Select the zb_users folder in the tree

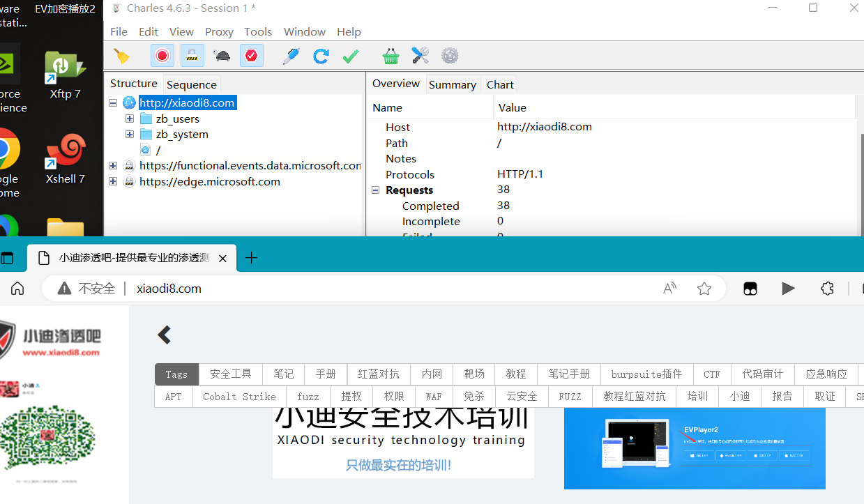[177, 119]
